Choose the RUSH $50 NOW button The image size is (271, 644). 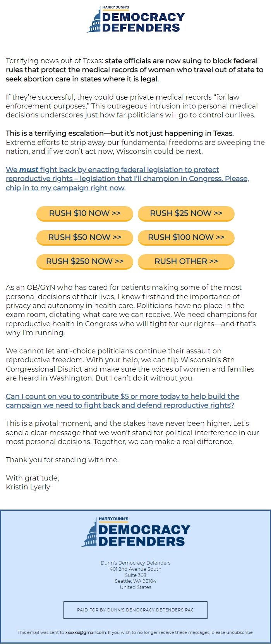pos(85,237)
